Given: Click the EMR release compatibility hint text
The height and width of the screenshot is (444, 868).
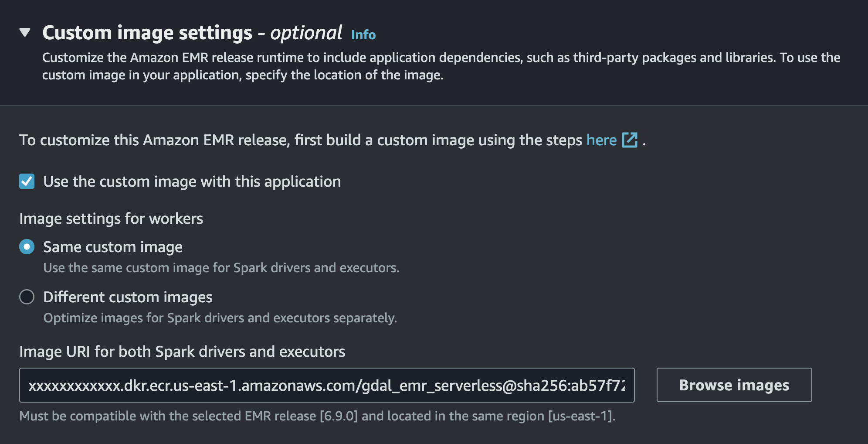Looking at the screenshot, I should 317,416.
